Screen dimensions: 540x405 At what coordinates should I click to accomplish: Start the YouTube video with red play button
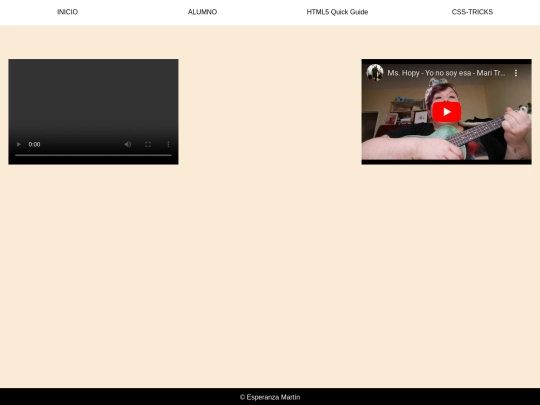click(446, 112)
